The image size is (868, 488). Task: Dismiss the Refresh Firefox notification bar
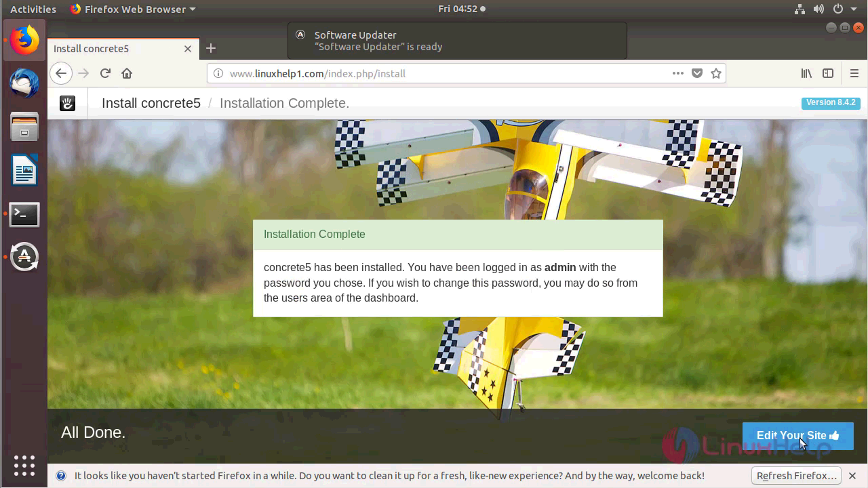(852, 476)
